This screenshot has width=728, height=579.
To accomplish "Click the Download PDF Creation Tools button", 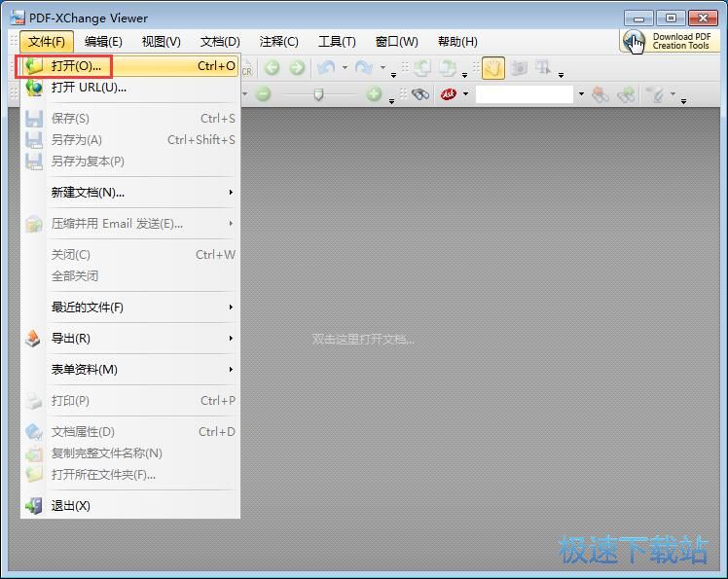I will coord(670,41).
